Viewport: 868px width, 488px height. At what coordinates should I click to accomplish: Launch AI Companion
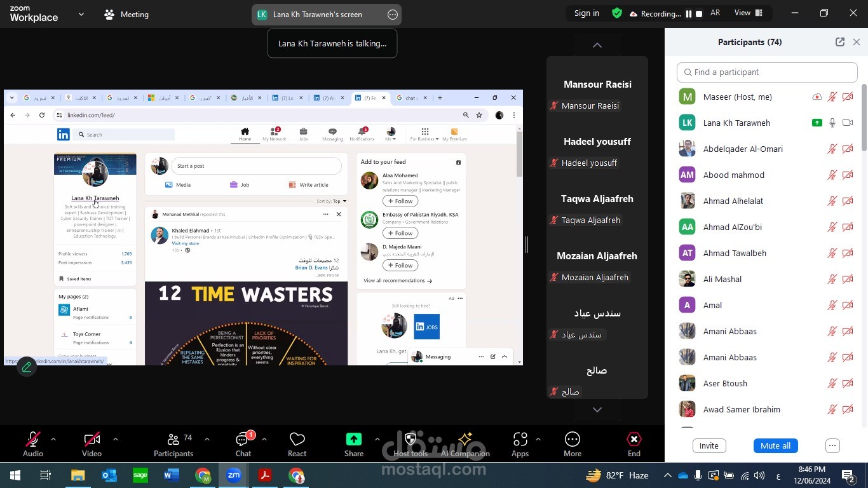(465, 445)
